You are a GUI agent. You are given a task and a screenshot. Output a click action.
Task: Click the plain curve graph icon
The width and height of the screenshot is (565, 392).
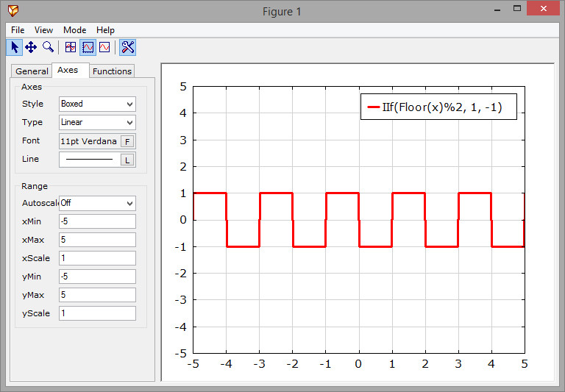(x=104, y=47)
